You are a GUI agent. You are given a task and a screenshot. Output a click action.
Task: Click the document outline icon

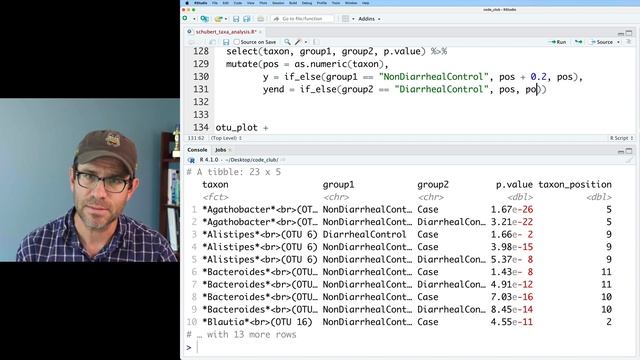tap(629, 42)
